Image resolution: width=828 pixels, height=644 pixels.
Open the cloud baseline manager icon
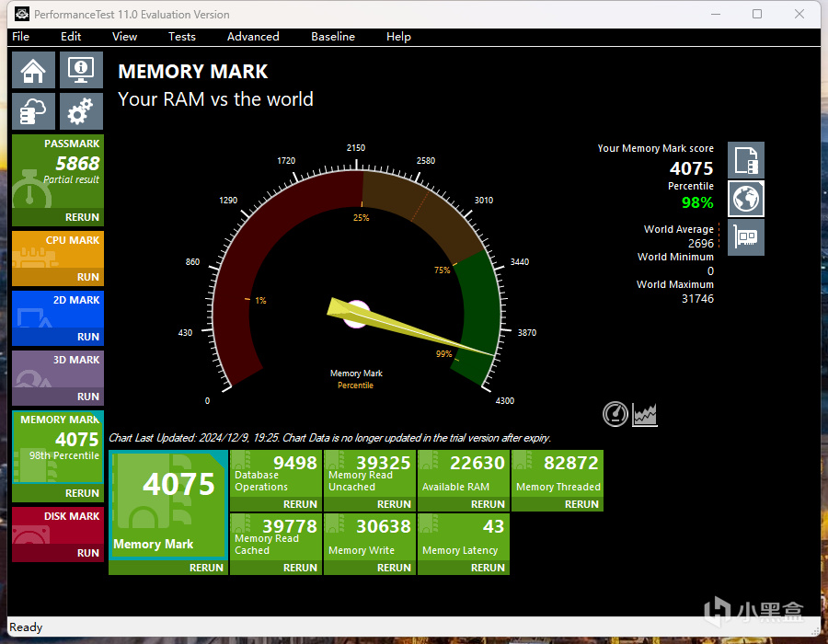click(x=33, y=111)
